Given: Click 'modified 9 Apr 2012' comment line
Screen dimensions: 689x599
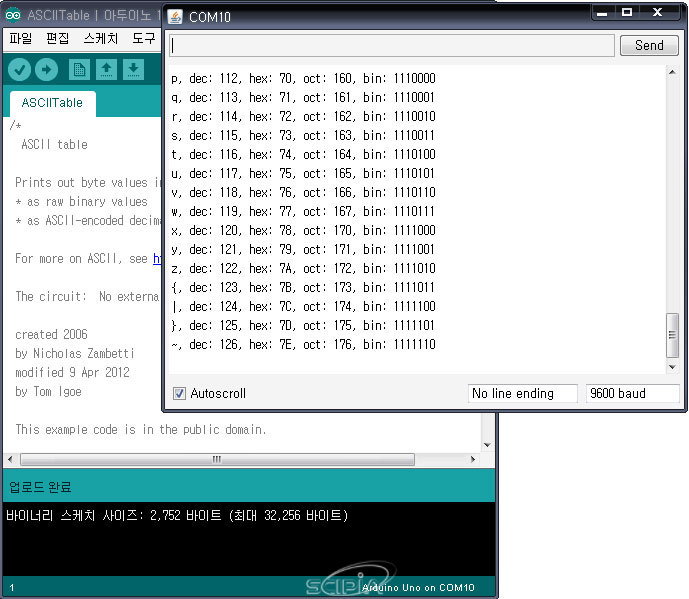Looking at the screenshot, I should click(x=72, y=373).
